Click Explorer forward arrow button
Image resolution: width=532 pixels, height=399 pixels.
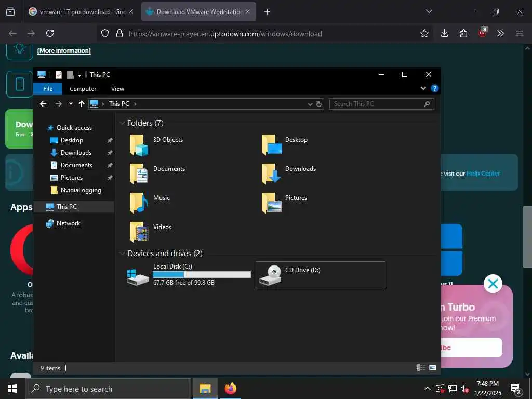click(58, 104)
